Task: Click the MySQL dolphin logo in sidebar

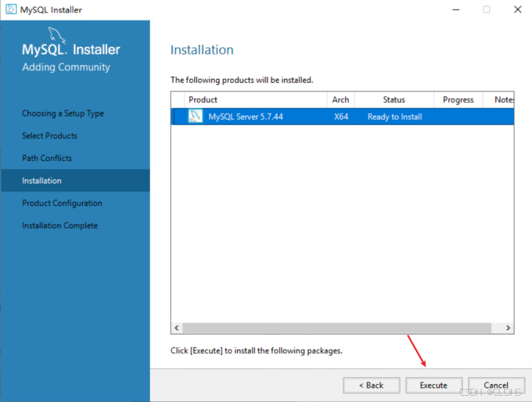Action: click(56, 35)
